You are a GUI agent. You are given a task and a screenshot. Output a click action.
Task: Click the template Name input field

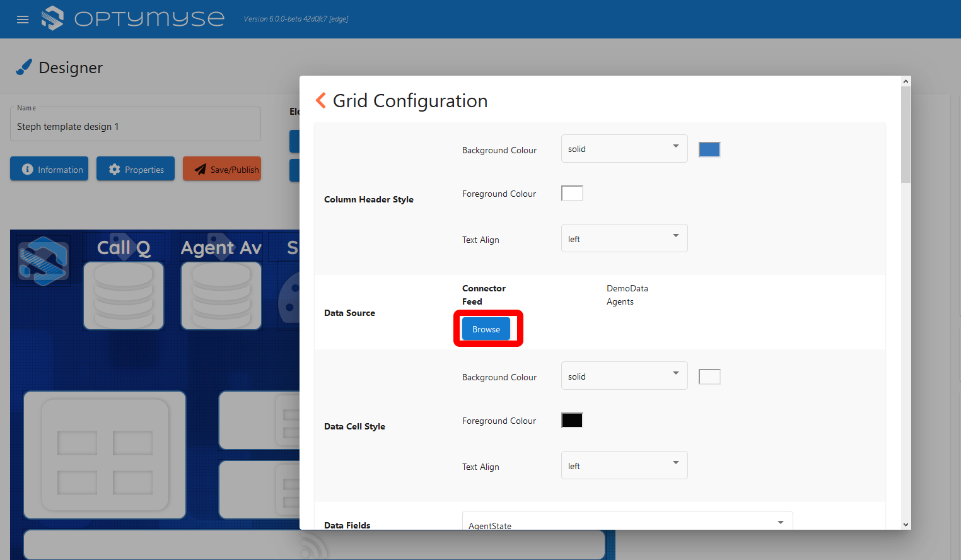(136, 127)
